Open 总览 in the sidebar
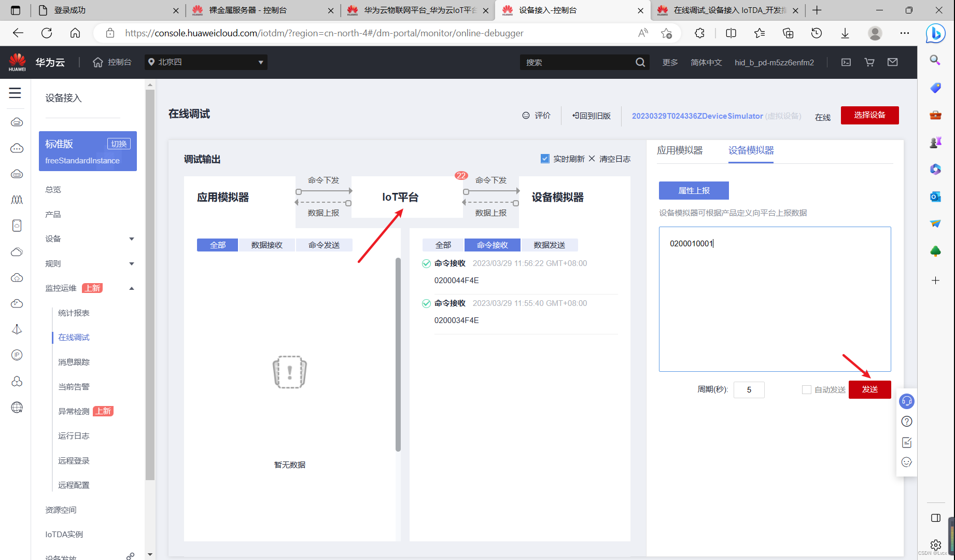Image resolution: width=955 pixels, height=560 pixels. pos(53,190)
